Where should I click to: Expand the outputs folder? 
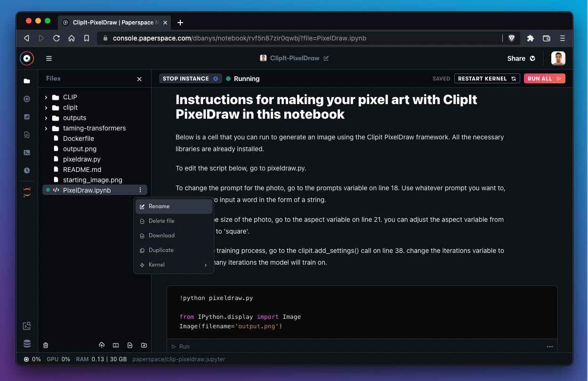(x=46, y=118)
